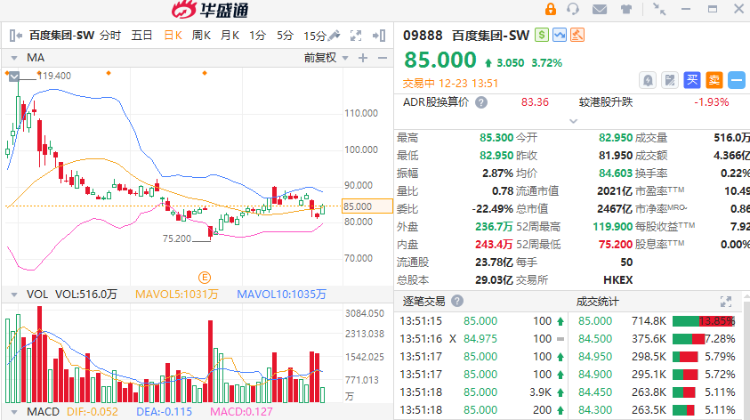Click the blue trend-line badge
Screen dimensions: 750x420
coord(559,35)
